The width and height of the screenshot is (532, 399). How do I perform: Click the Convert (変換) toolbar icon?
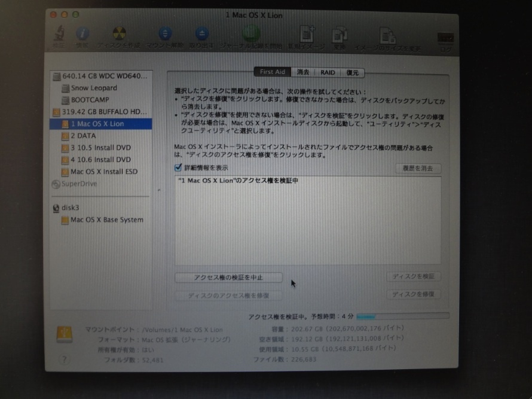tap(340, 35)
